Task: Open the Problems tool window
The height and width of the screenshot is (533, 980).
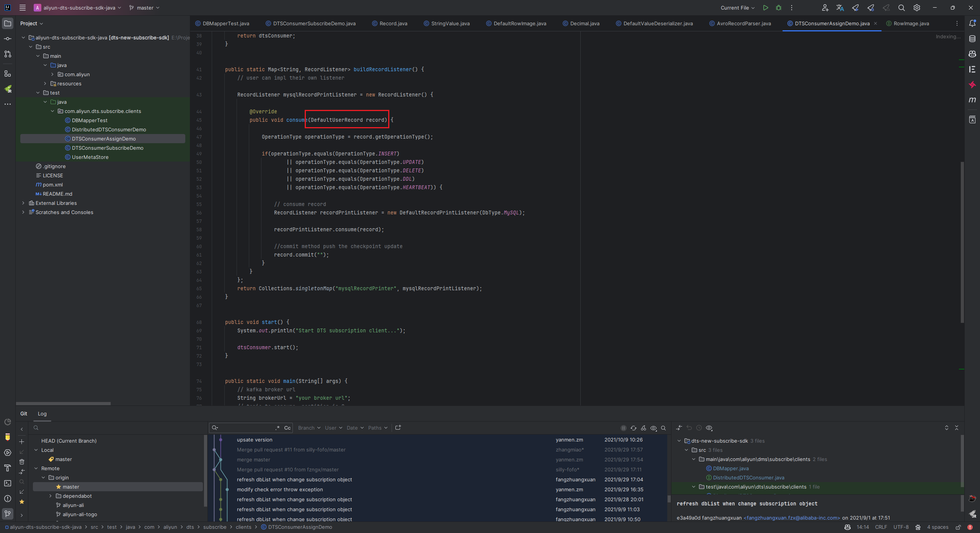Action: 8,499
